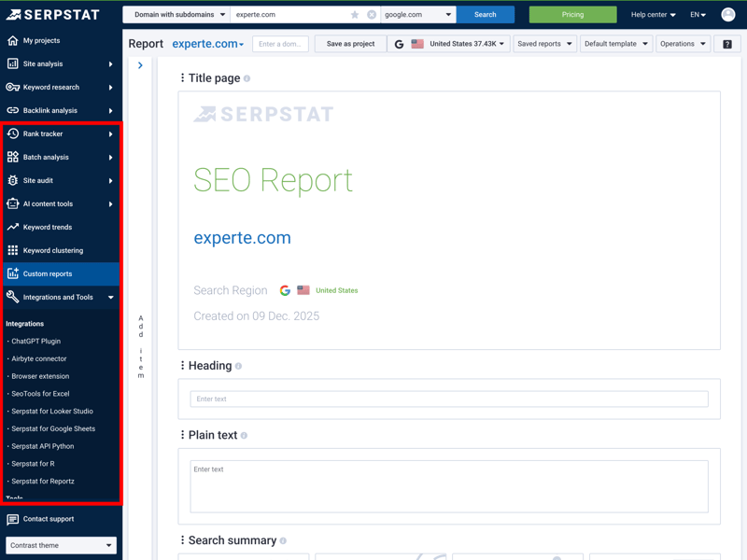This screenshot has width=747, height=560.
Task: Click the question mark help button
Action: (727, 44)
